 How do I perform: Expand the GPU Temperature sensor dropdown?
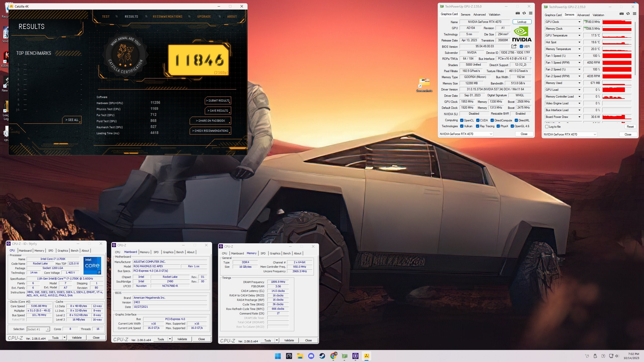click(579, 35)
